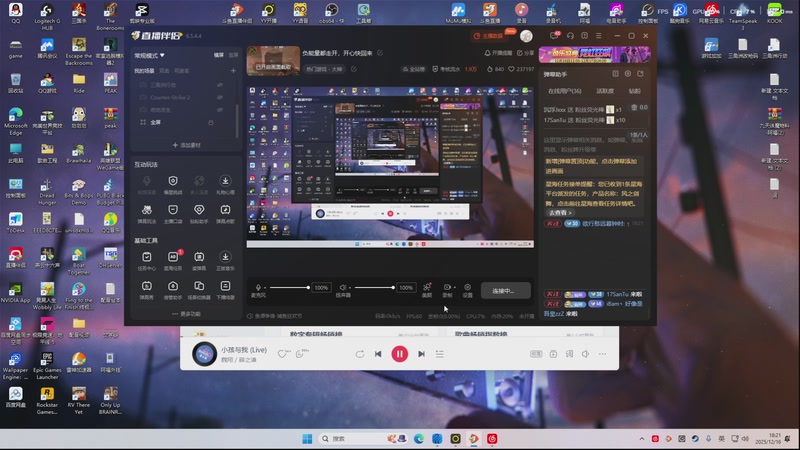Viewport: 800px width, 450px height.
Task: Mute the microphone icon in audio bar
Action: (258, 287)
